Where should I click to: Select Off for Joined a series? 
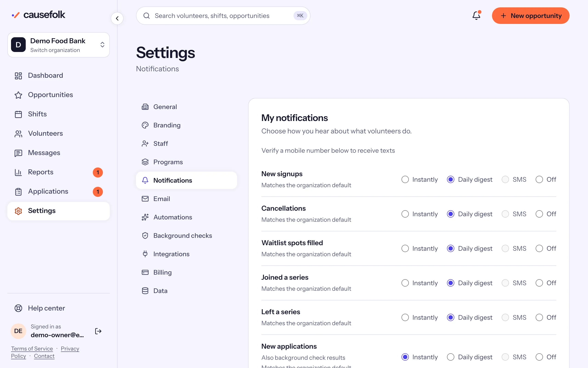click(x=539, y=283)
